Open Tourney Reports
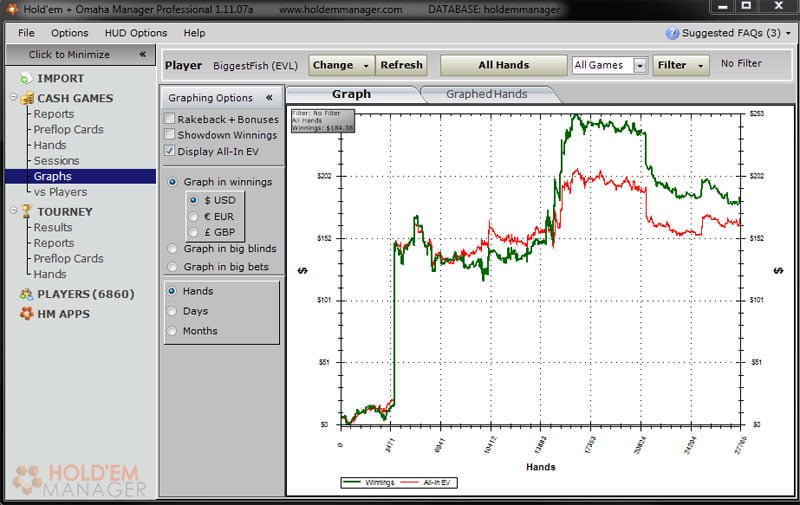Screen dimensions: 800x505 pos(54,243)
